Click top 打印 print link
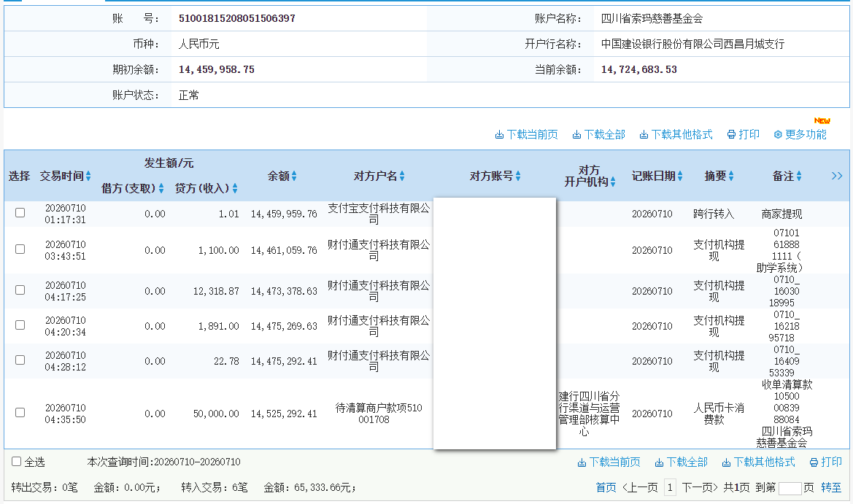 tap(743, 135)
